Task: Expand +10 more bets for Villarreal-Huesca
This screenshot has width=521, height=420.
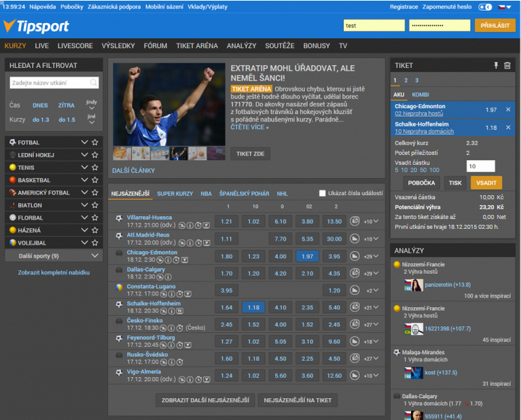Action: [x=371, y=222]
